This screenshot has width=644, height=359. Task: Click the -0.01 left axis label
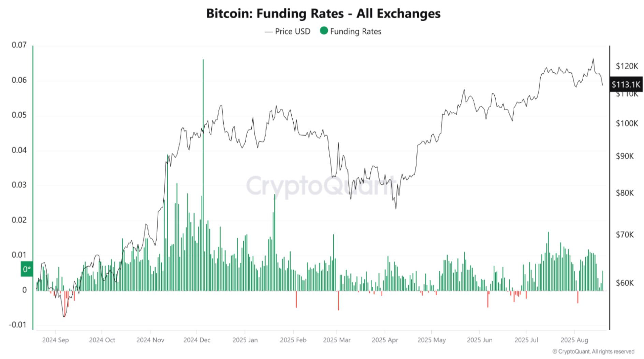click(18, 325)
